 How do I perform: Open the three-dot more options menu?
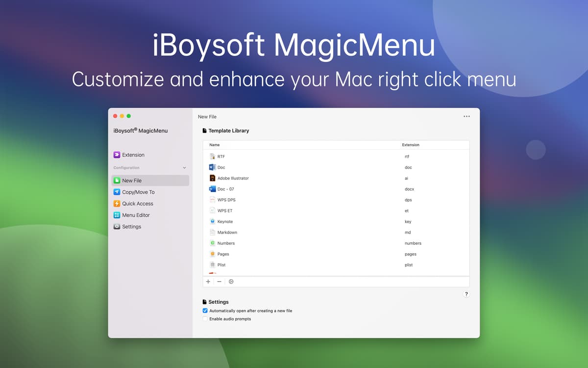coord(466,116)
